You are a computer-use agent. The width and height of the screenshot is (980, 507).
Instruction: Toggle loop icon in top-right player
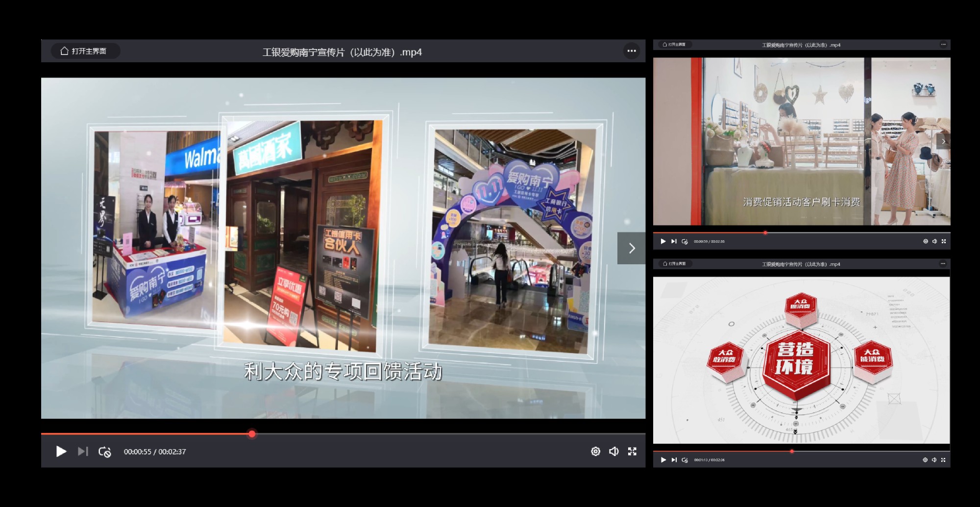coord(685,241)
